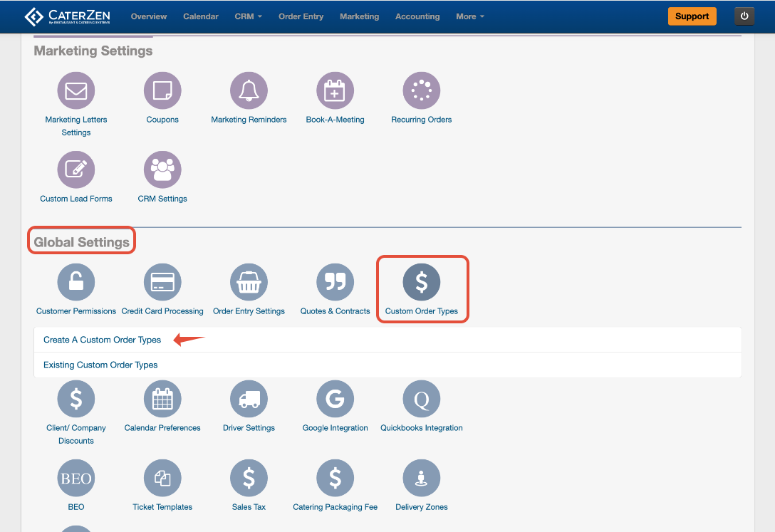Open Marketing Letters Settings envelope icon
Screen dimensions: 775x532
[x=76, y=90]
